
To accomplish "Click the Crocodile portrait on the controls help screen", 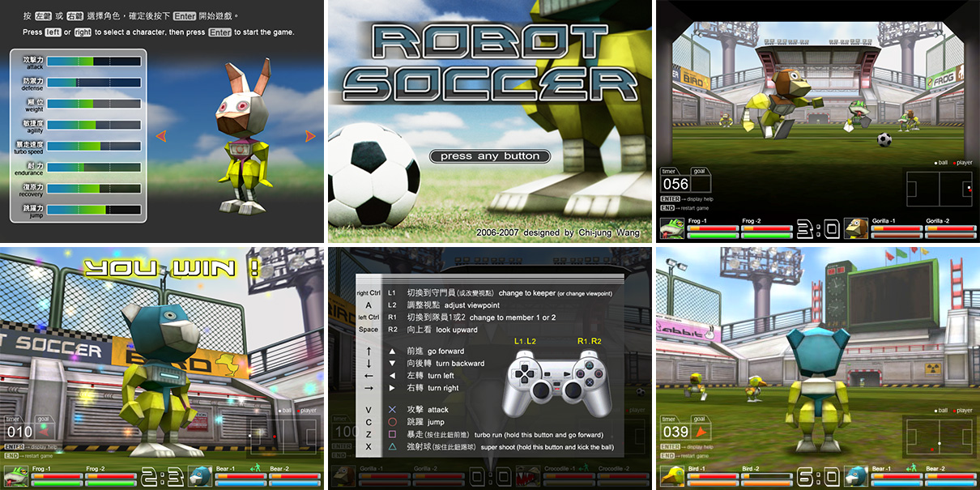I will [528, 475].
